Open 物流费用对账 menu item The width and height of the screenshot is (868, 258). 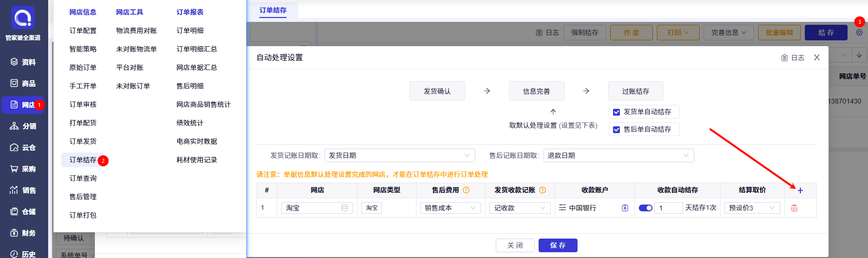pyautogui.click(x=137, y=31)
